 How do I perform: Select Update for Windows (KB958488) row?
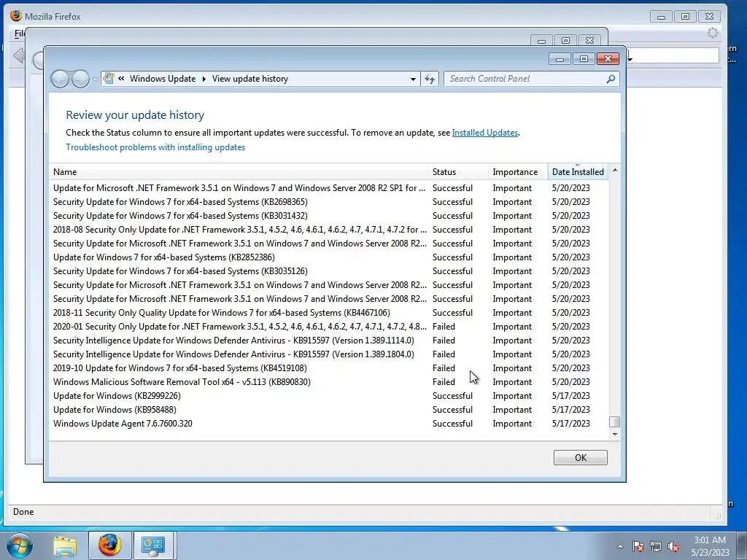[329, 410]
